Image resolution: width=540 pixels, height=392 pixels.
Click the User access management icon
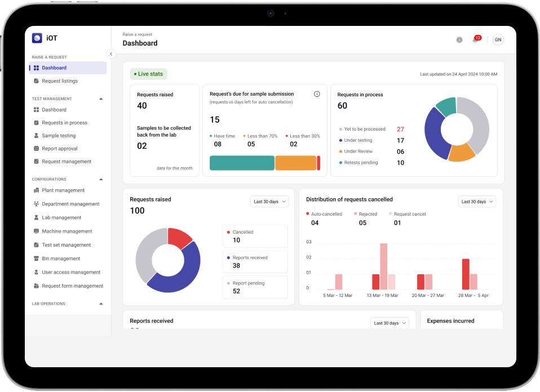[36, 272]
